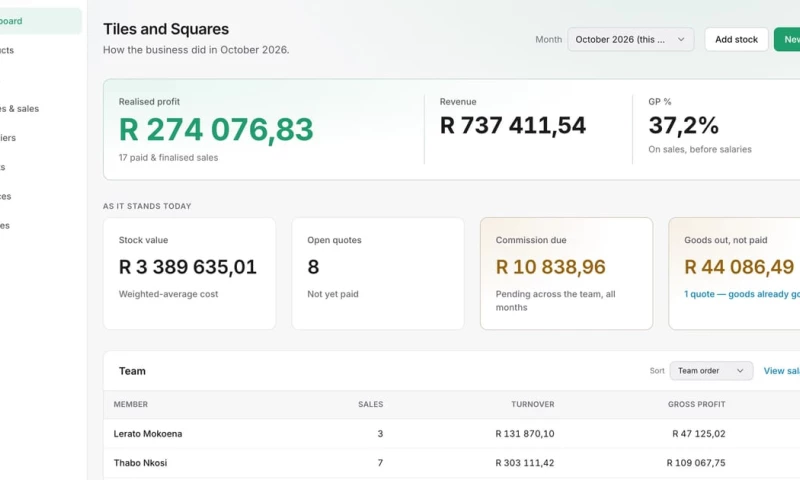The width and height of the screenshot is (800, 480).
Task: Click the '17 paid & finalised sales' caption
Action: [168, 158]
